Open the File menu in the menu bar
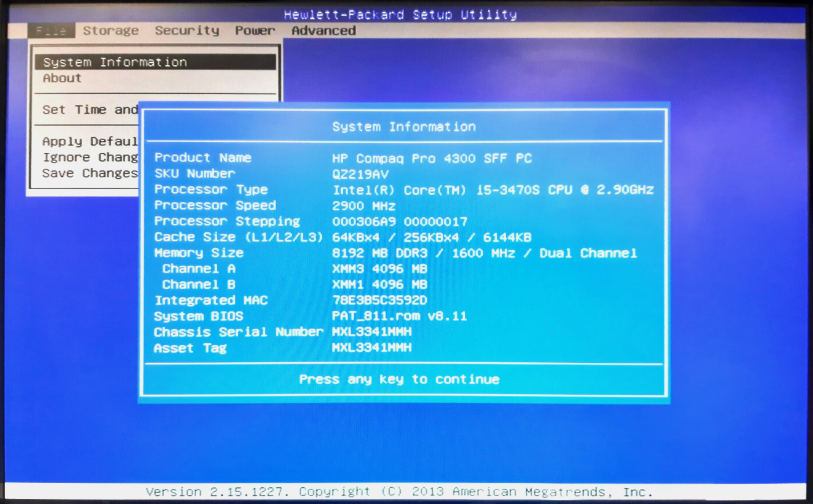 (x=52, y=31)
